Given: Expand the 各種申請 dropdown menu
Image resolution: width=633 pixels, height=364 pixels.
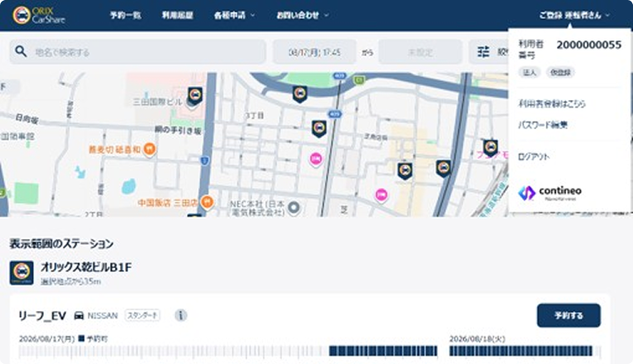Looking at the screenshot, I should (x=234, y=16).
